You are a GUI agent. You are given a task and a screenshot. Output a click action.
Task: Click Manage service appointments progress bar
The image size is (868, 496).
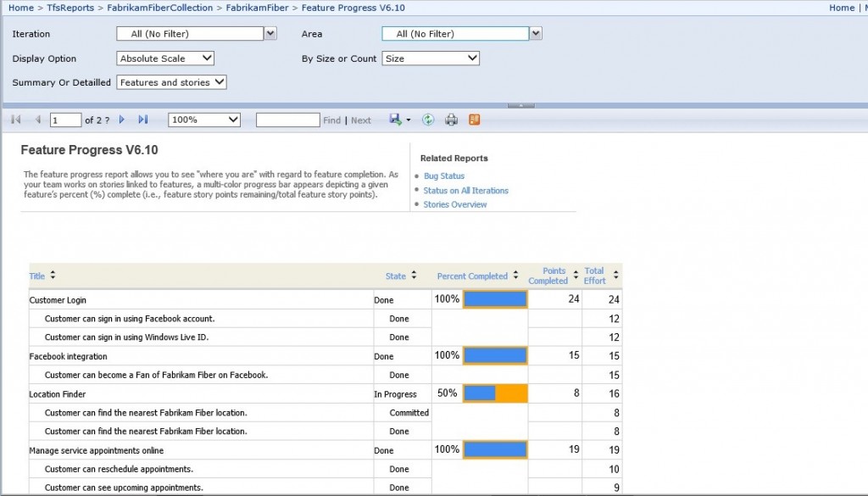tap(495, 449)
